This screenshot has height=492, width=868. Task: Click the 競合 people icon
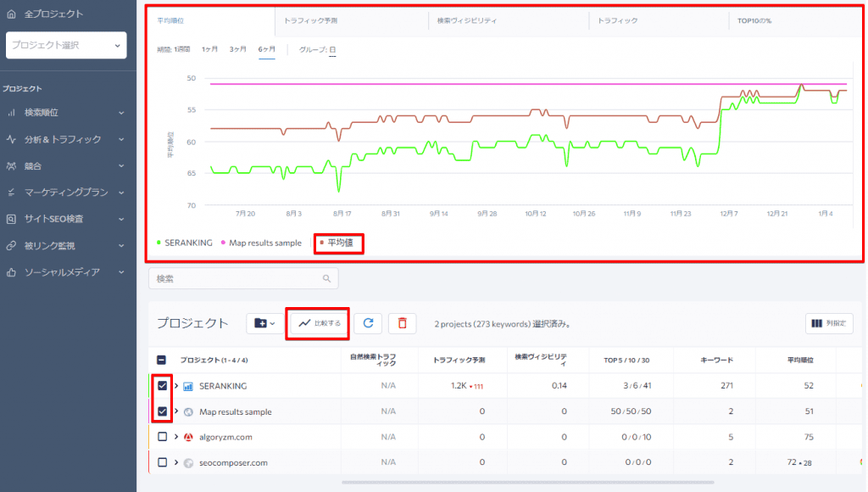[11, 165]
